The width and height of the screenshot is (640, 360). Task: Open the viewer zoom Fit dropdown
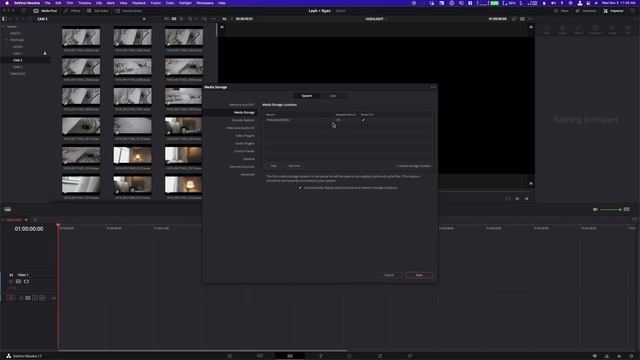click(x=227, y=19)
